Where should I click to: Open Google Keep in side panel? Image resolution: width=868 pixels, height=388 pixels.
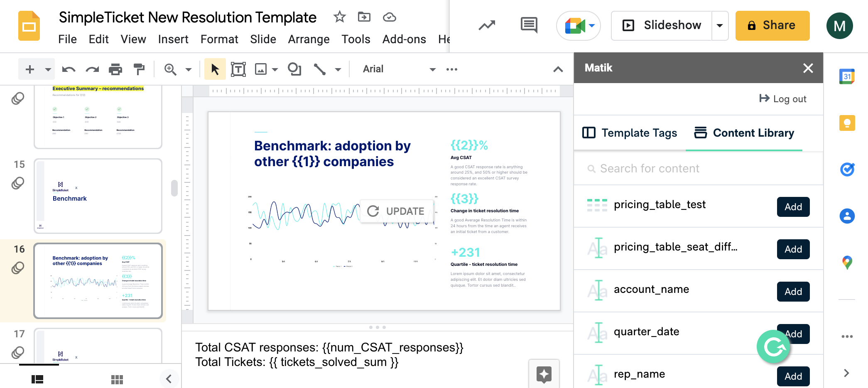(x=847, y=123)
